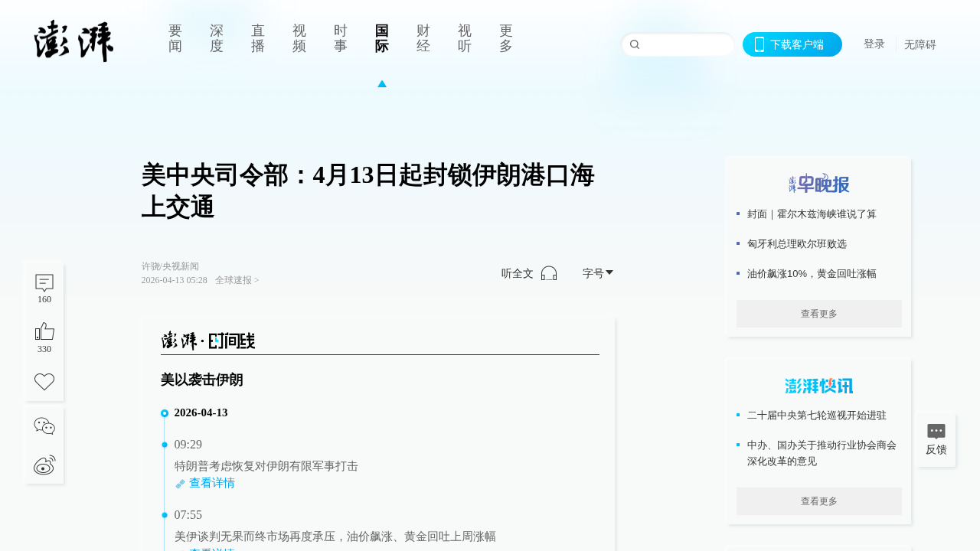Switch to the 财经 nav tab
Image resolution: width=980 pixels, height=551 pixels.
pyautogui.click(x=423, y=38)
